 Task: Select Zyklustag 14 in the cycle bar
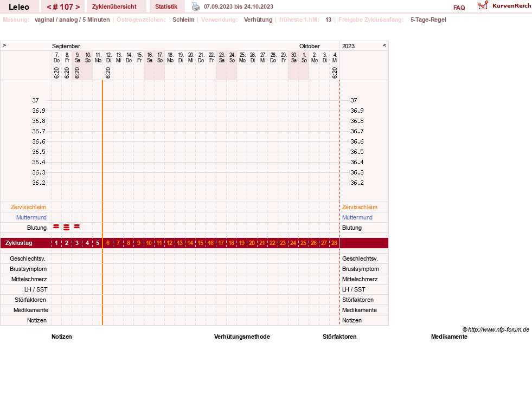[190, 243]
